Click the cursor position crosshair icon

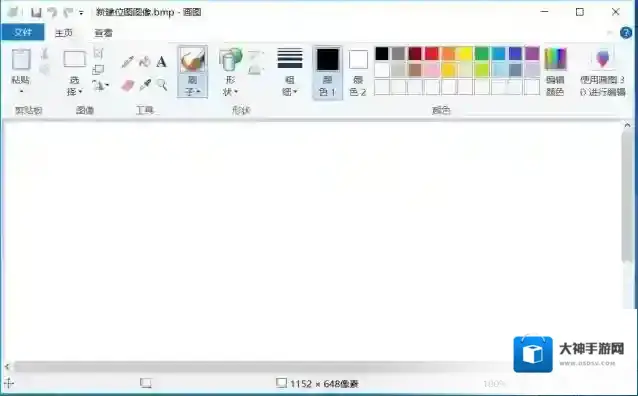pos(9,383)
